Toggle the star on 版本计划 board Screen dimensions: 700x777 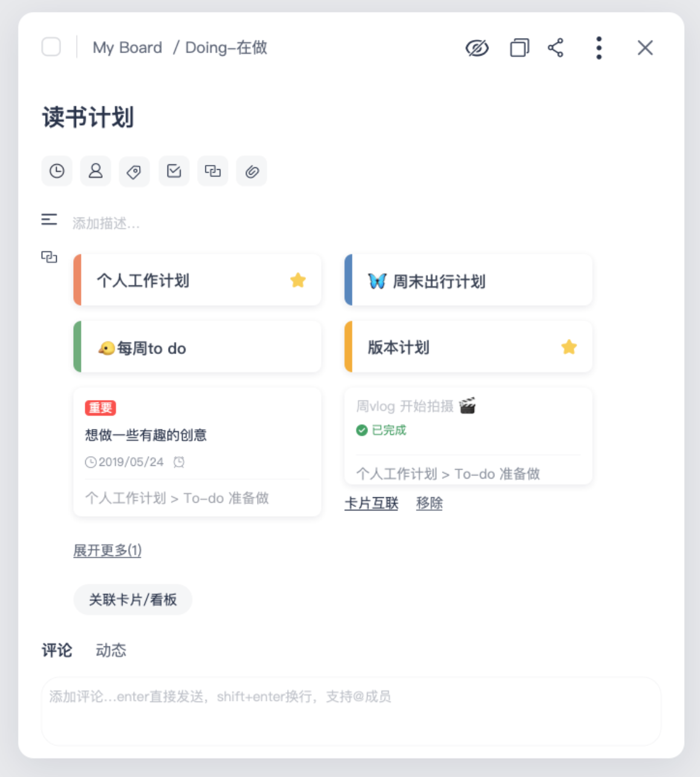[x=569, y=347]
